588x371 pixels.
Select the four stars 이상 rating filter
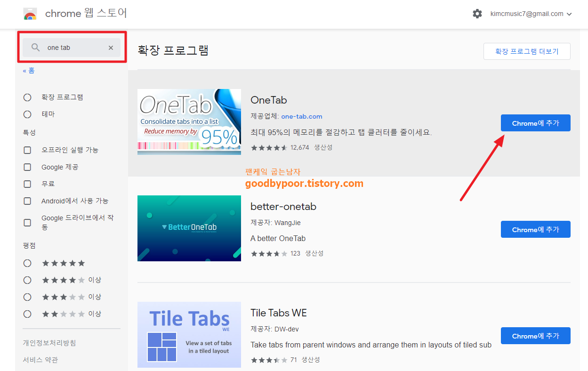tap(27, 280)
